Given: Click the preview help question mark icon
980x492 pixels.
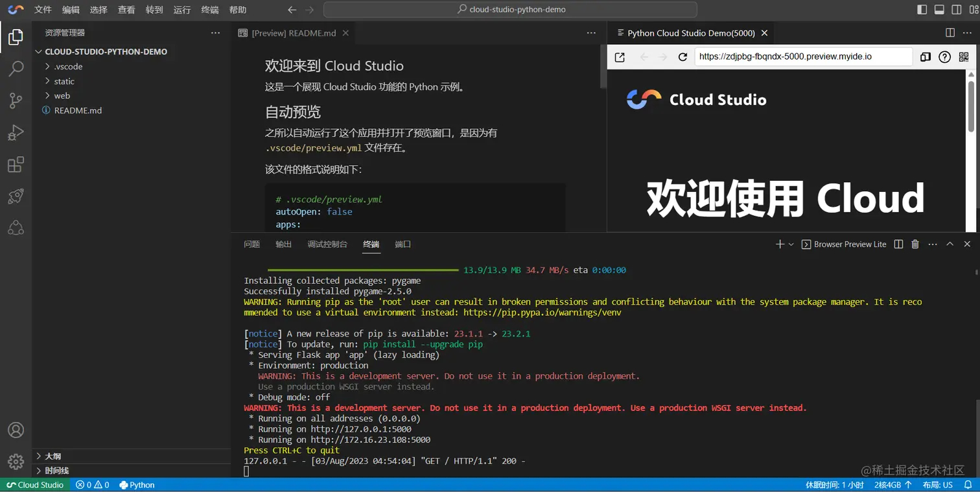Looking at the screenshot, I should [945, 57].
